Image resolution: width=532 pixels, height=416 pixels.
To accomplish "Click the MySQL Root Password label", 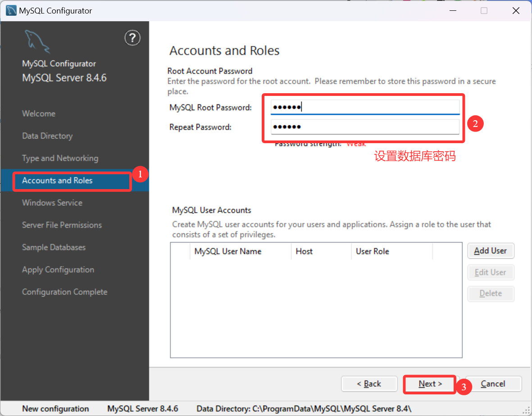I will (x=210, y=108).
